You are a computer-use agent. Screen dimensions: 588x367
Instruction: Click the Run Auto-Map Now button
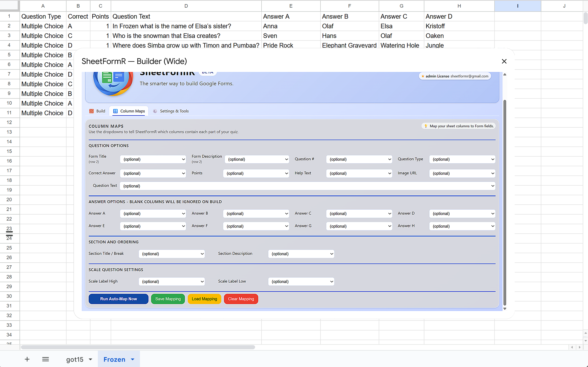[118, 299]
